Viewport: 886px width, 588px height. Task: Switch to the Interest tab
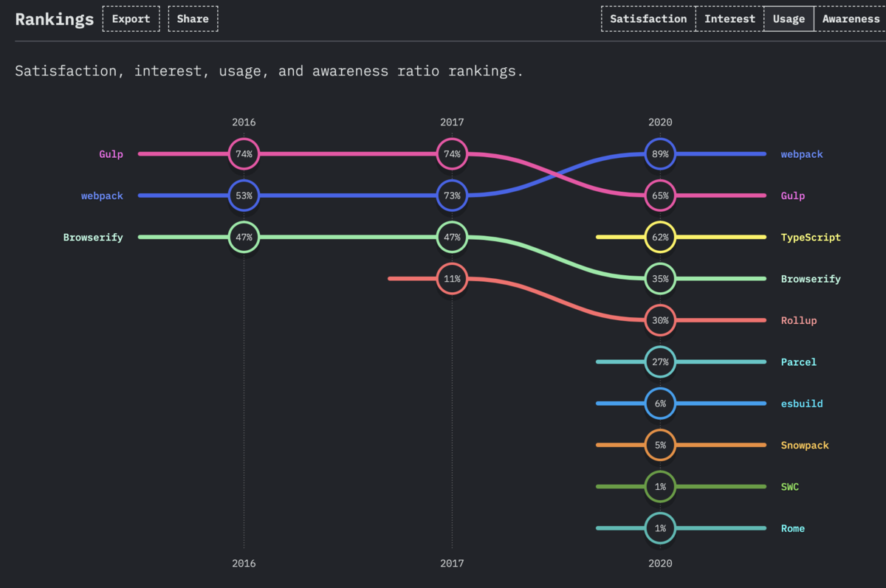tap(729, 18)
